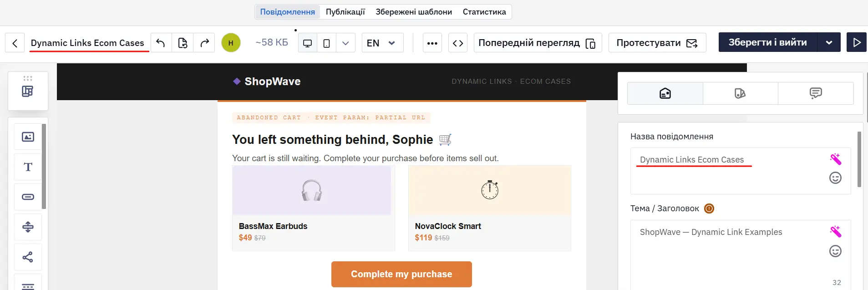Image resolution: width=868 pixels, height=290 pixels.
Task: Edit the Dynamic Links Ecom Cases title field
Action: 87,43
